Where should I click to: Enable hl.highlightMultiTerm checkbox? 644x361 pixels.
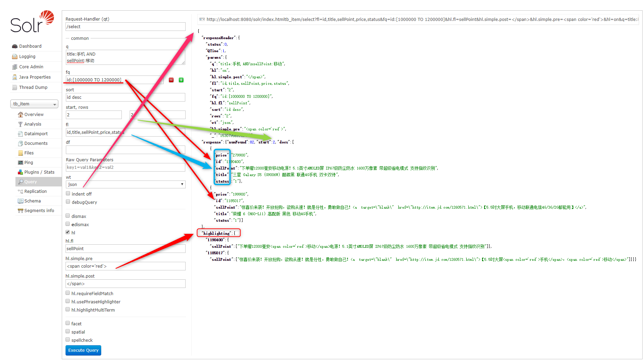tap(68, 310)
